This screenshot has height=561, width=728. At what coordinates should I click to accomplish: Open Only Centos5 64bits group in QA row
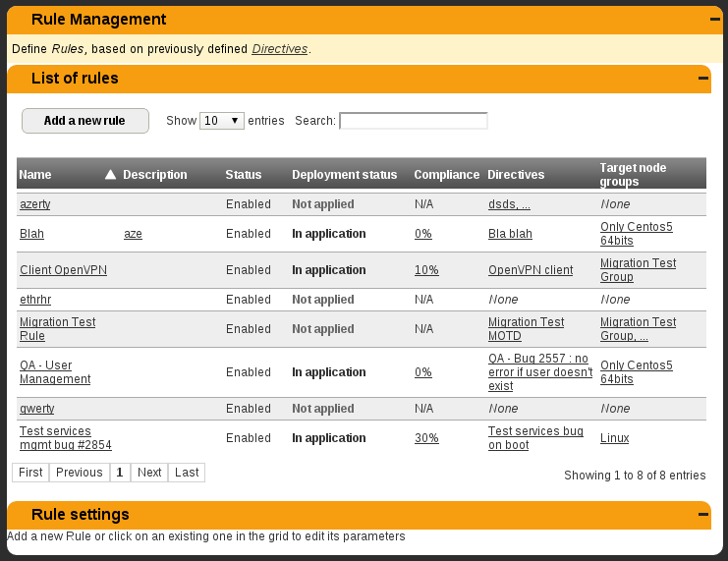tap(636, 372)
